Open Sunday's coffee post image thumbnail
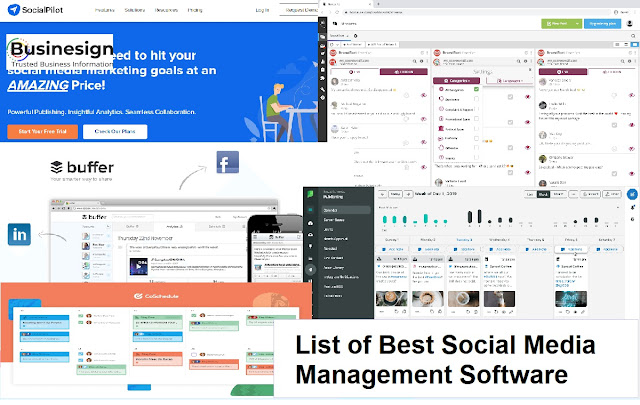Image resolution: width=640 pixels, height=405 pixels. pyautogui.click(x=391, y=298)
